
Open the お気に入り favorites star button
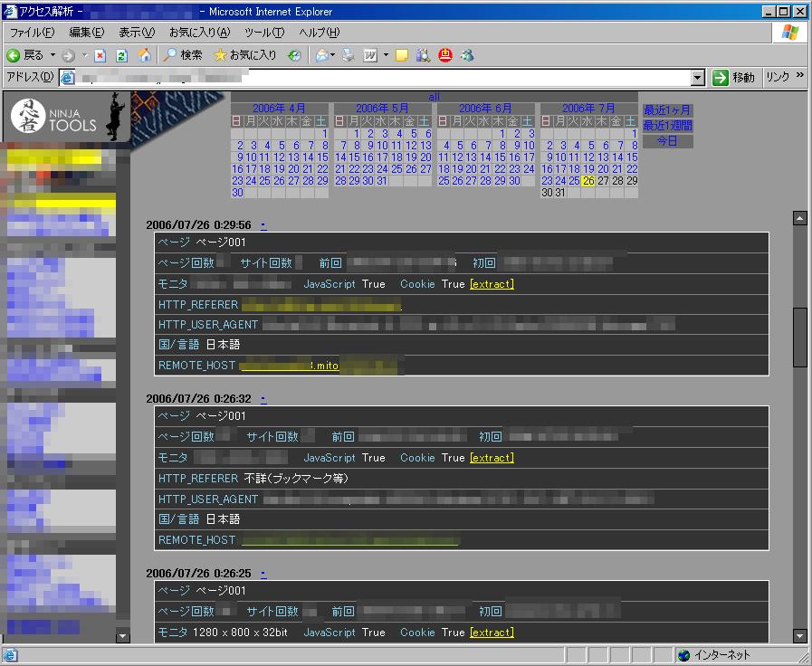pos(245,55)
